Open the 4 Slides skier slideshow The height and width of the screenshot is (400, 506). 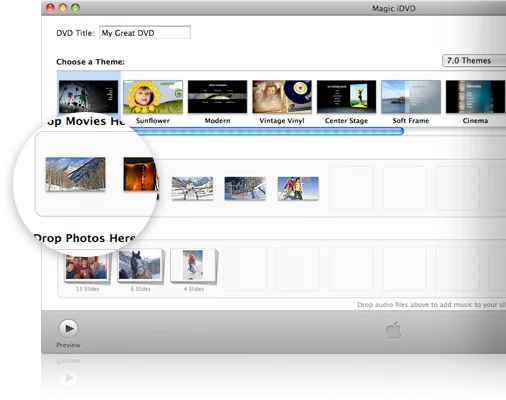click(194, 266)
